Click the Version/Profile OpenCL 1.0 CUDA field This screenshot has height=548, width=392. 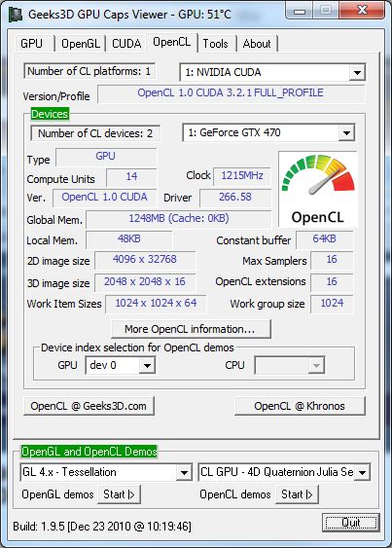pos(231,93)
